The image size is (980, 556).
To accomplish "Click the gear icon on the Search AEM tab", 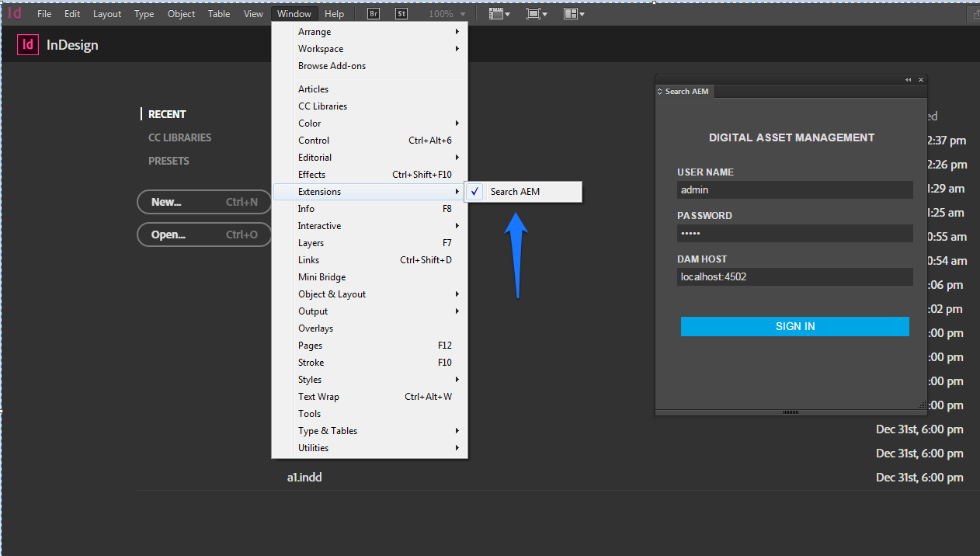I will [x=660, y=91].
